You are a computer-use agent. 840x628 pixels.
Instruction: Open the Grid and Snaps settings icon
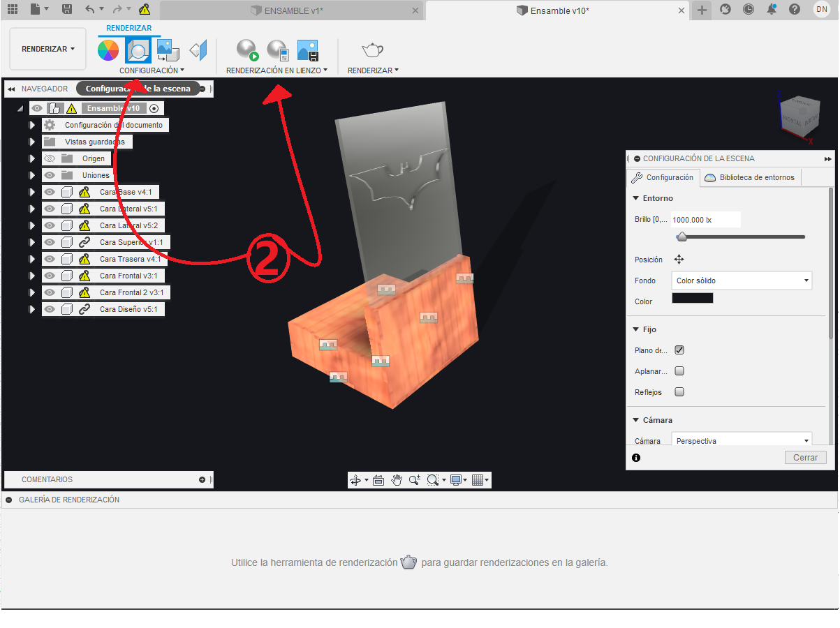click(x=478, y=479)
